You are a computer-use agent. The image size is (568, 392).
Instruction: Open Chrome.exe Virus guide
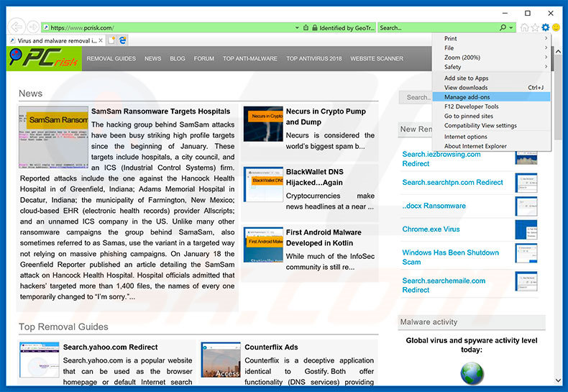[x=431, y=229]
